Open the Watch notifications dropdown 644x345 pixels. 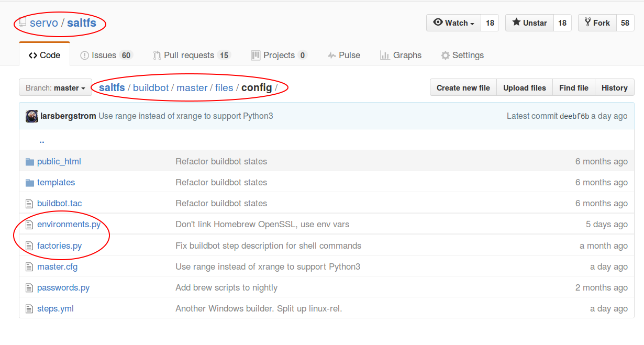coord(453,23)
